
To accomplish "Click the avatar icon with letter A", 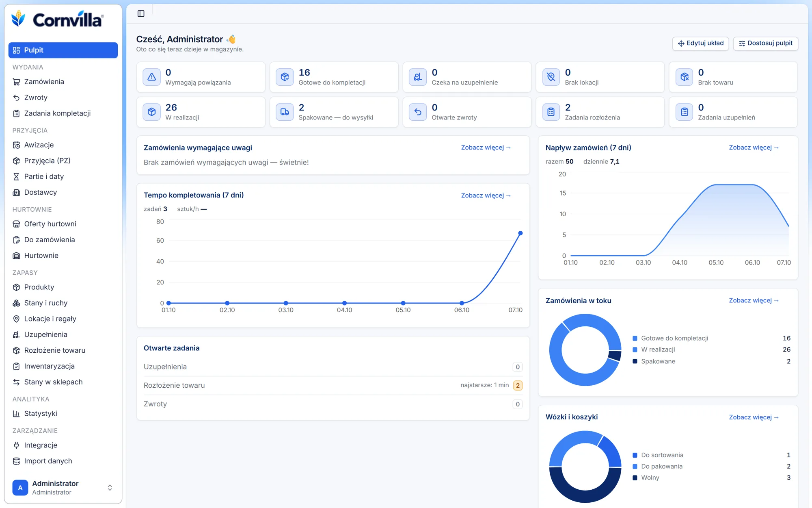I will [20, 488].
